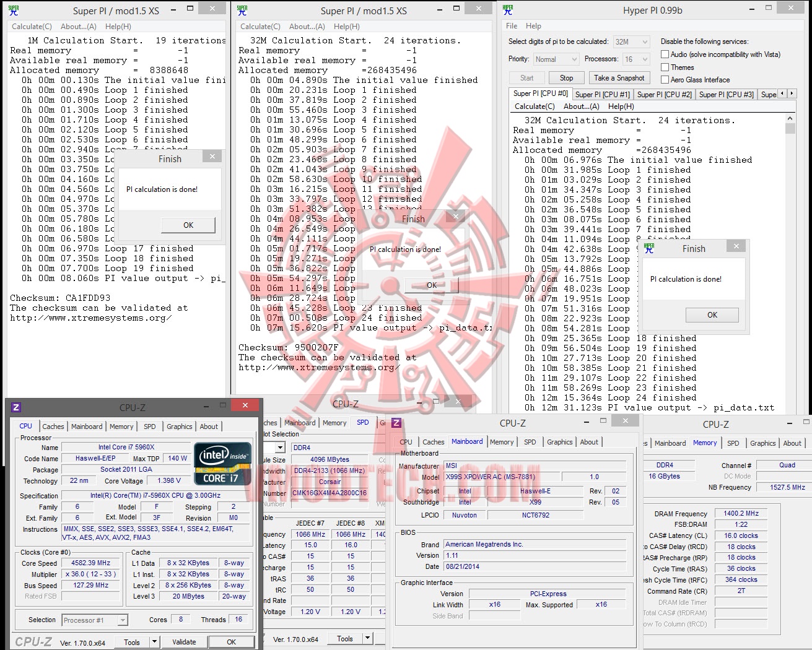Expand the Tools arrow in the CPU-Z SPD window

367,638
